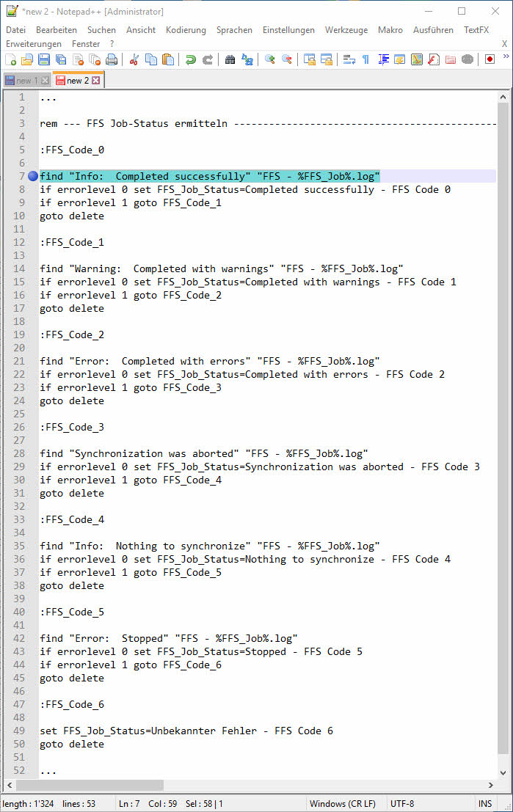
Task: Click the Close All documents icon
Action: tap(95, 59)
